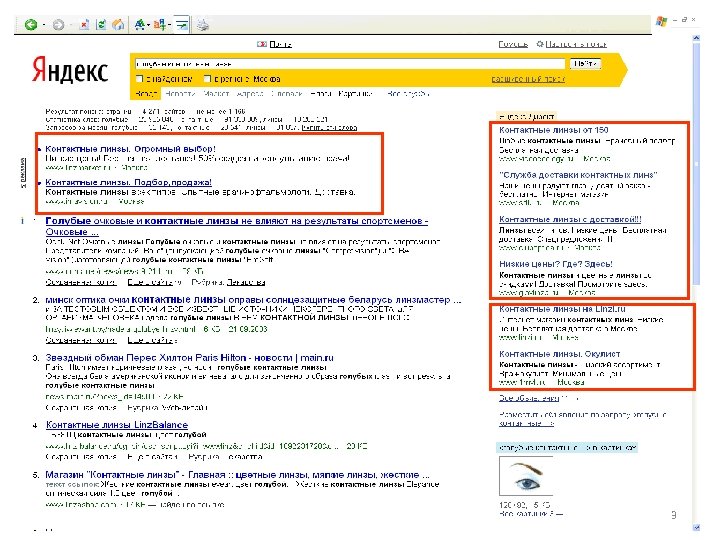The image size is (720, 540).
Task: Toggle the highlighted toolbar button beside the printer
Action: (182, 25)
